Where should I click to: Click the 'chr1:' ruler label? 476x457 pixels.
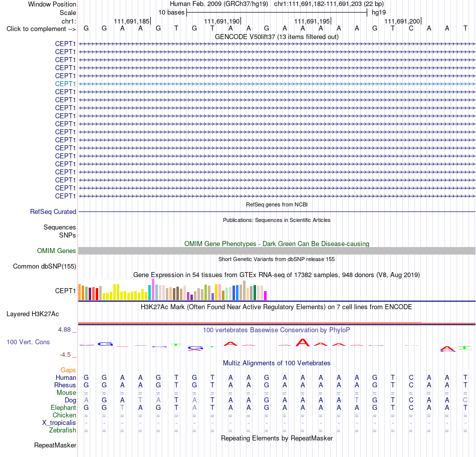(x=69, y=21)
